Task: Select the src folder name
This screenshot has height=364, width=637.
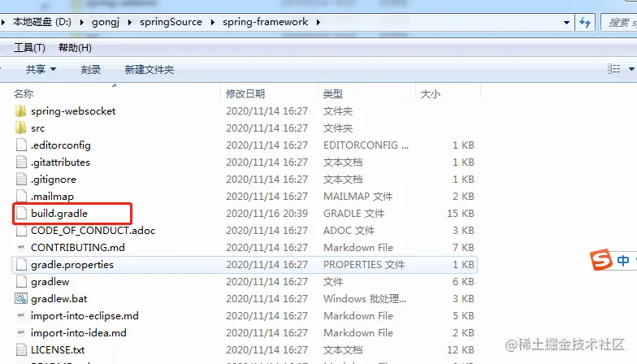Action: coord(37,128)
